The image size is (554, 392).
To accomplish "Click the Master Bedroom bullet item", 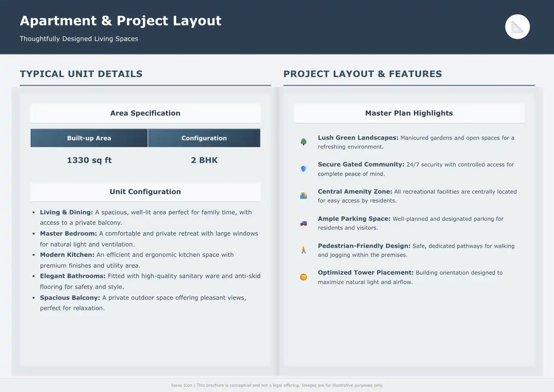I will [149, 239].
